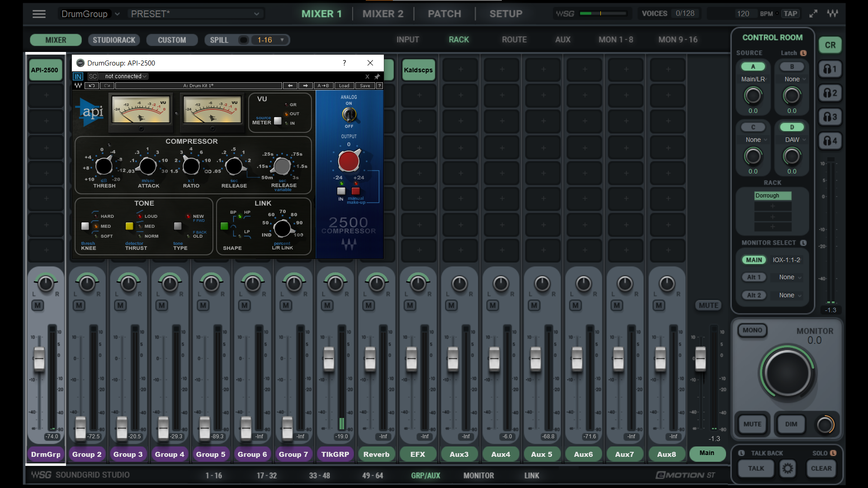868x488 pixels.
Task: Click the L/R Link percent knob
Action: coord(283,228)
